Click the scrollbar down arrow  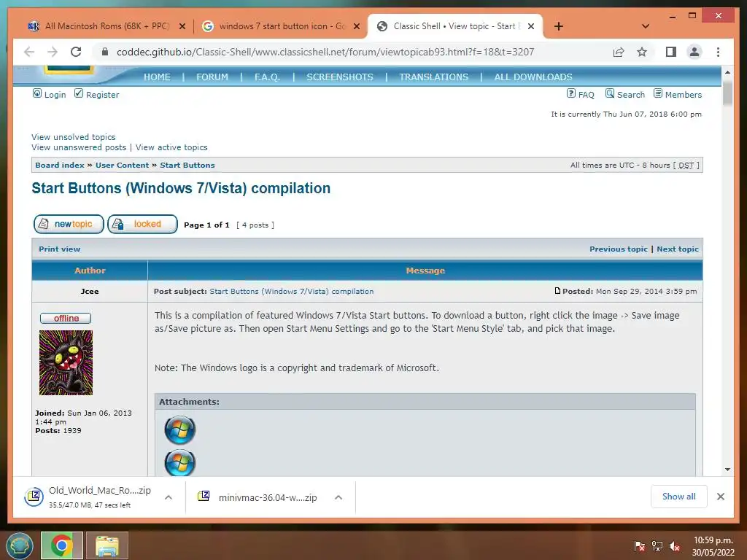[727, 470]
